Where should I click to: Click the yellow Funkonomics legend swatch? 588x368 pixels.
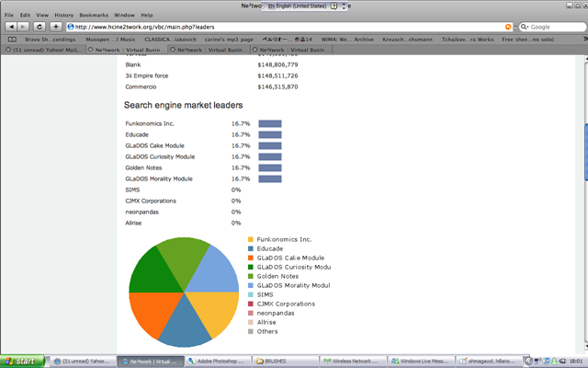pyautogui.click(x=251, y=239)
